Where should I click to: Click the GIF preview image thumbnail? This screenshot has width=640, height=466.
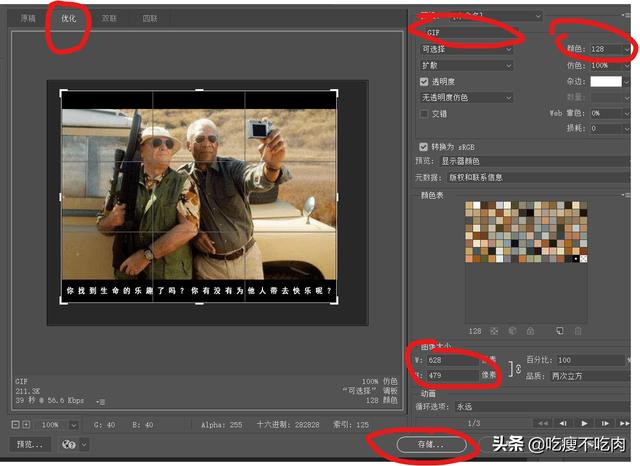pos(199,197)
